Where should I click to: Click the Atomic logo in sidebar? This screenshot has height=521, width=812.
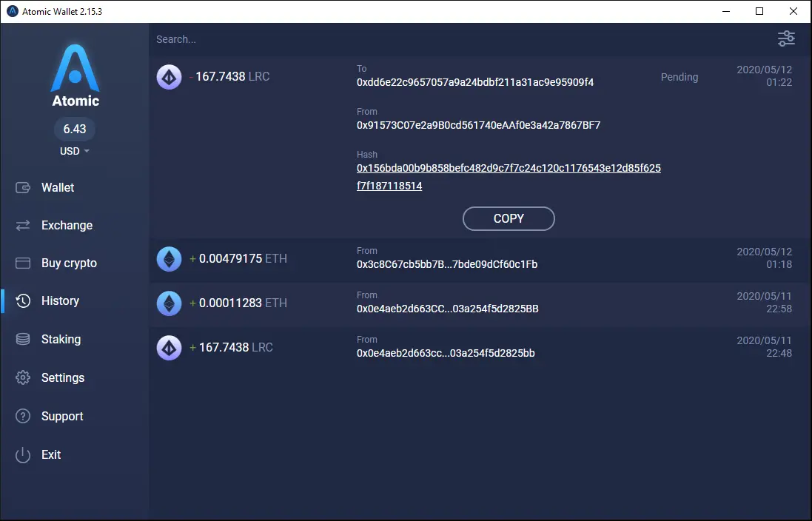[75, 75]
